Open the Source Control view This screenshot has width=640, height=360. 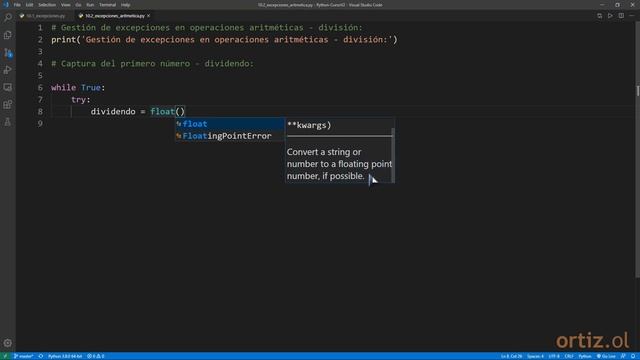click(8, 53)
